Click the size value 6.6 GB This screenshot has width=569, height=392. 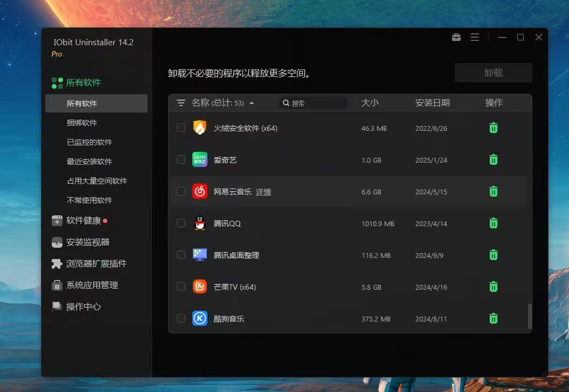pyautogui.click(x=371, y=192)
